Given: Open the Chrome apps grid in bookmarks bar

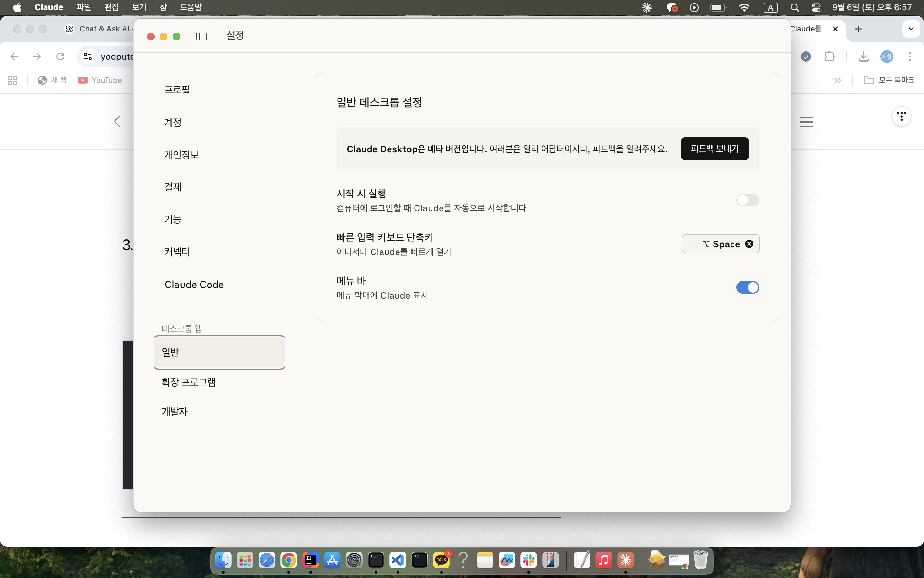Looking at the screenshot, I should click(13, 80).
